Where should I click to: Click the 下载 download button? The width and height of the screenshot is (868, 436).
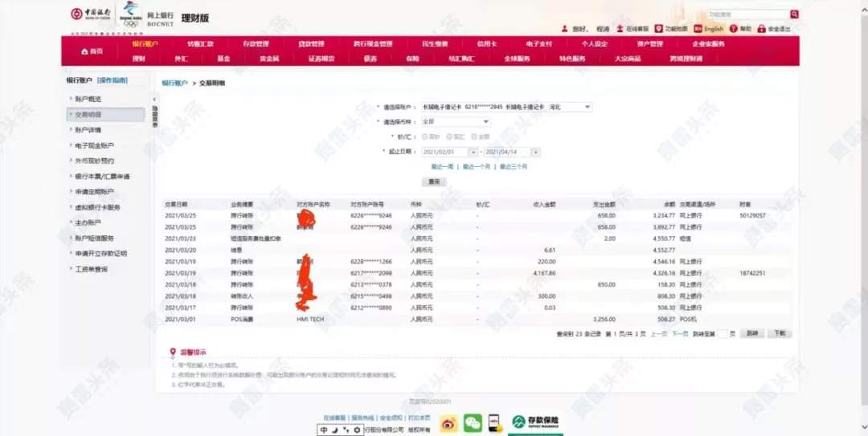tap(780, 334)
